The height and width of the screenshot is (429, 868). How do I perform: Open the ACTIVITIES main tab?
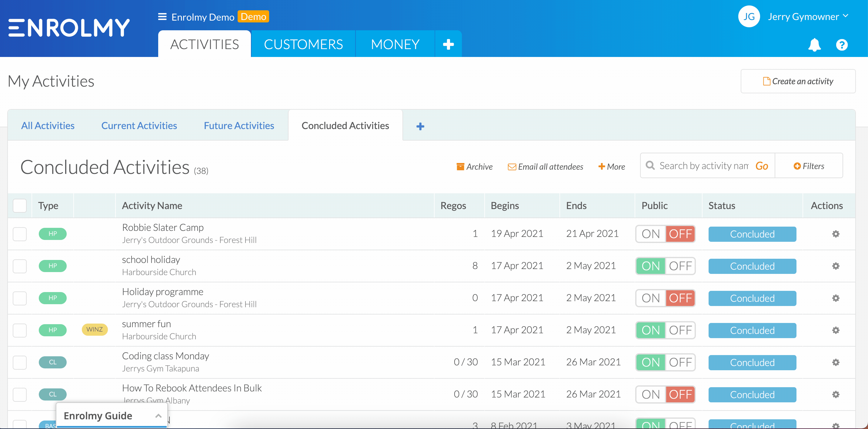tap(205, 44)
